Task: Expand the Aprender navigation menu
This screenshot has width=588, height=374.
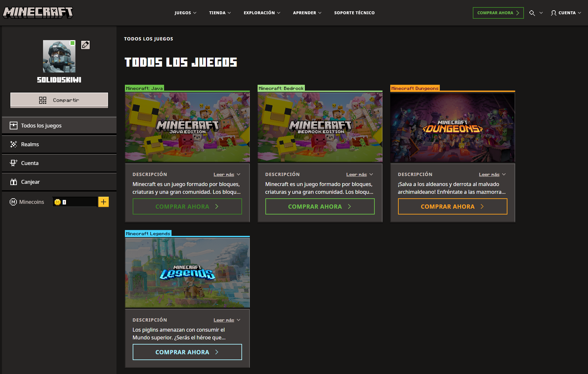Action: [307, 13]
